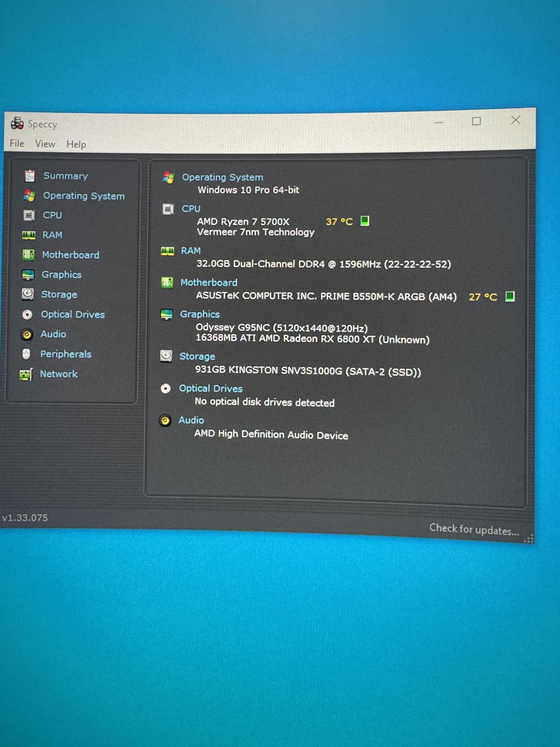Viewport: 560px width, 747px height.
Task: Click the Windows flag icon in summary panel
Action: click(168, 177)
